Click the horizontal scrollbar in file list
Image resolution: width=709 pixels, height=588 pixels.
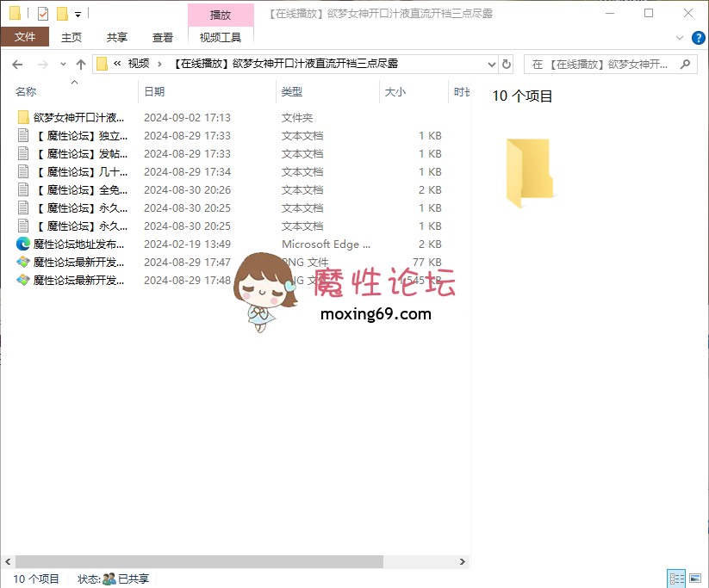coord(198,561)
